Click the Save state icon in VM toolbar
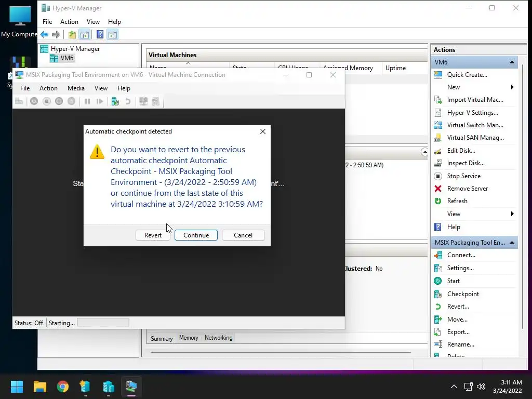 coord(71,101)
